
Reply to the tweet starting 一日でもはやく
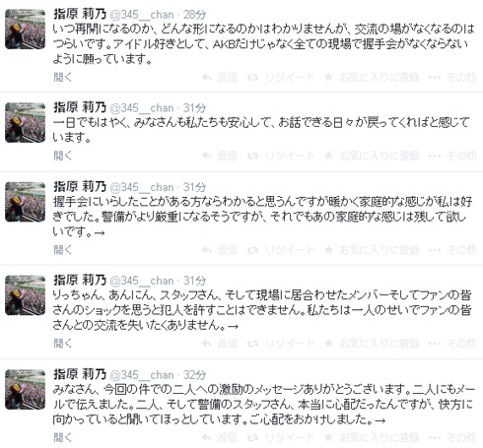pyautogui.click(x=219, y=156)
